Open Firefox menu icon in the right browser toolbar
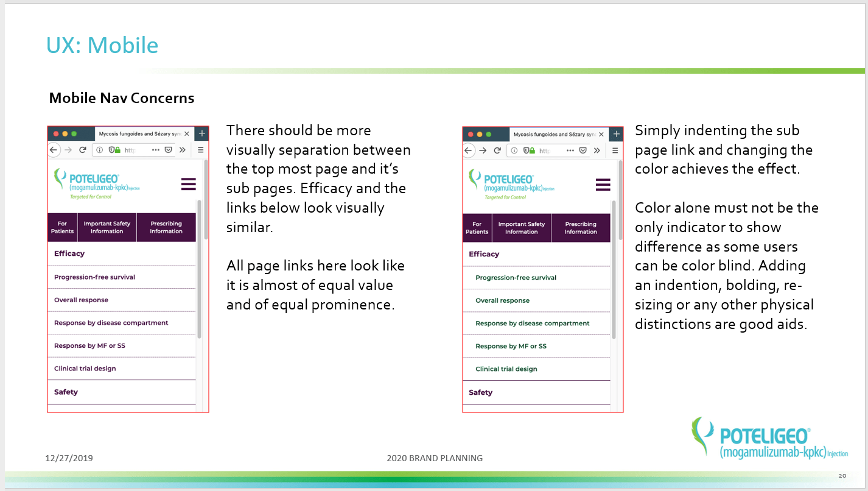The width and height of the screenshot is (868, 491). click(x=615, y=150)
